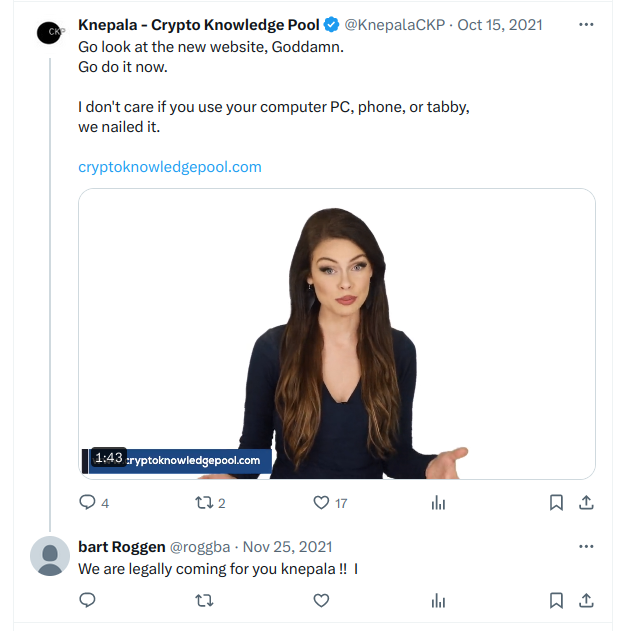Screen dimensions: 637x631
Task: Play the 1:43 video thumbnail
Action: pos(337,334)
